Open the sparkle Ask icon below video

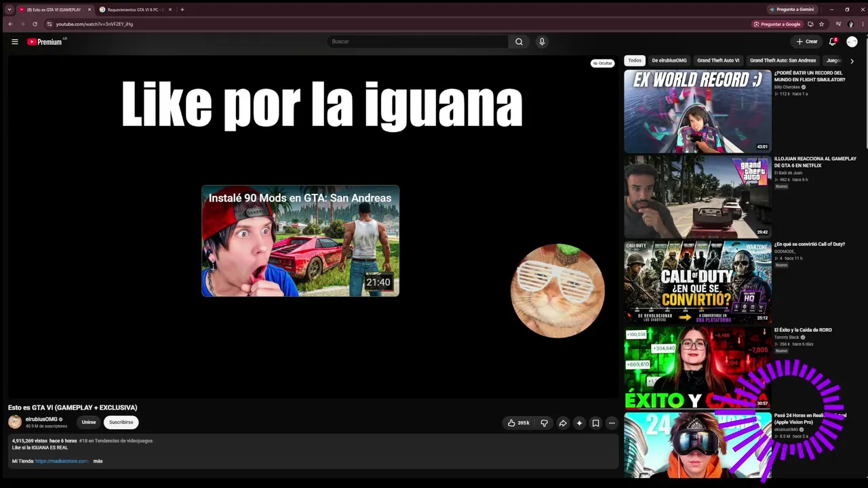(579, 423)
